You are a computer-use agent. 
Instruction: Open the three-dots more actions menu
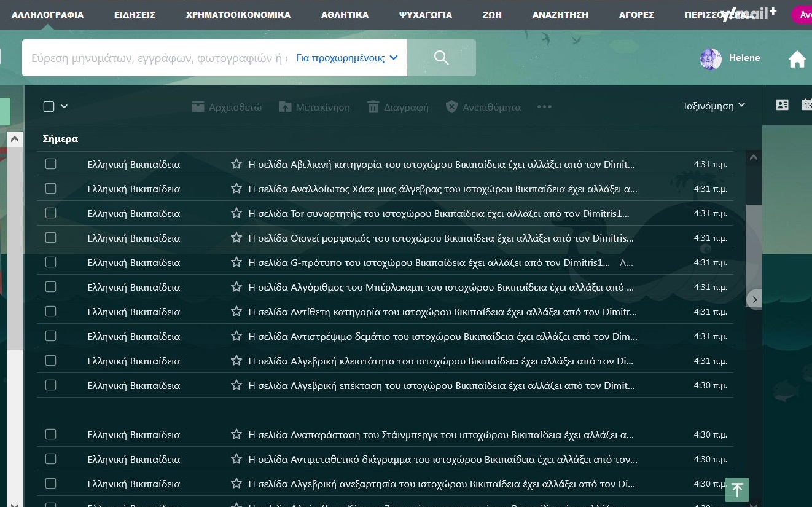(x=544, y=107)
